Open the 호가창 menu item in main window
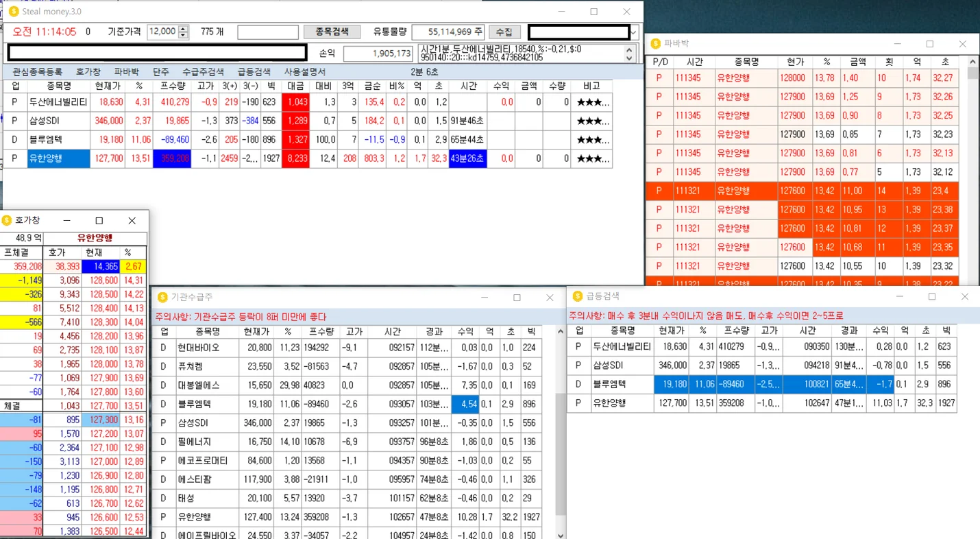 (88, 71)
